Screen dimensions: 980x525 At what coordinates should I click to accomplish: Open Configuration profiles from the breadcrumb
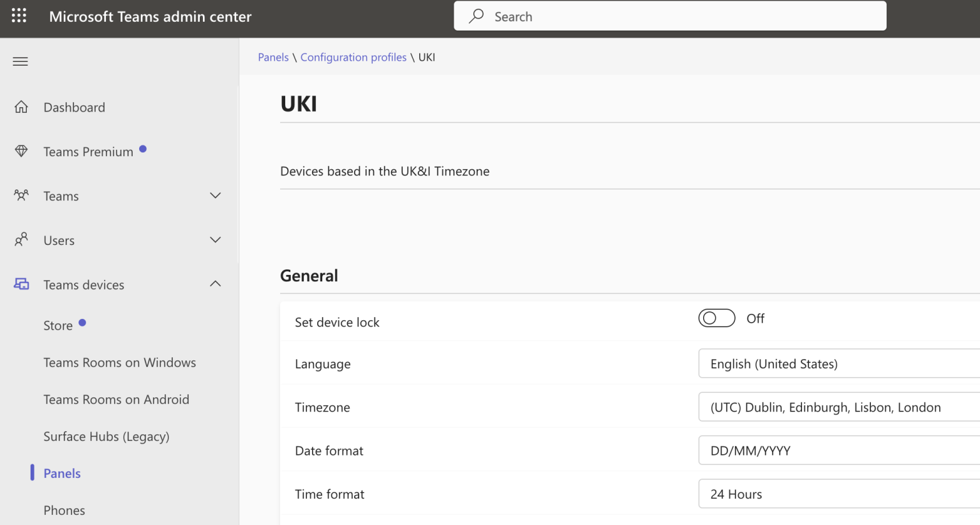pyautogui.click(x=353, y=57)
